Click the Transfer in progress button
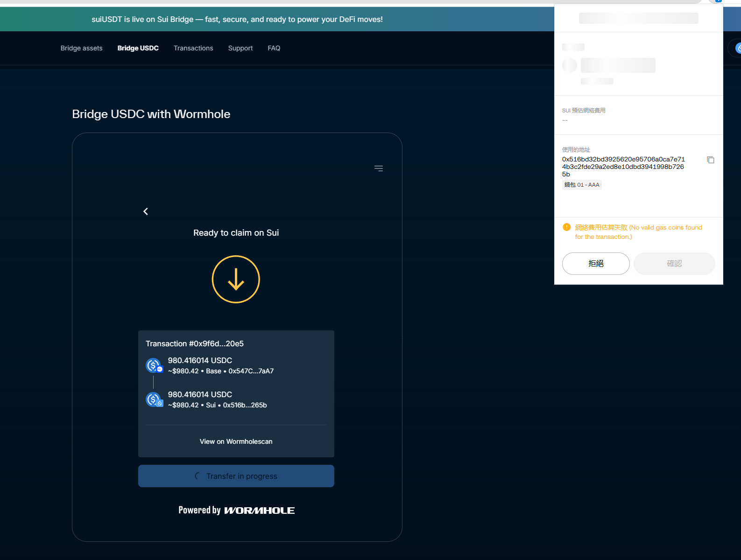This screenshot has height=560, width=741. (x=236, y=476)
